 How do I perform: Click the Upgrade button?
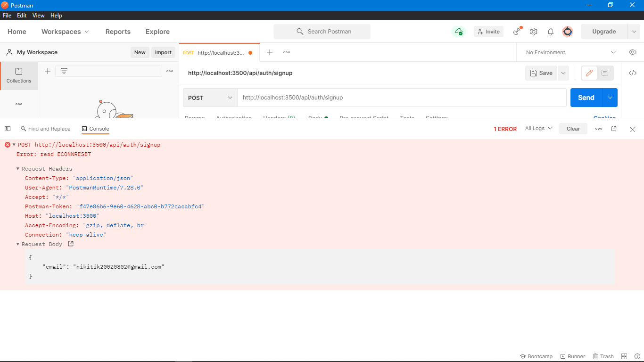pyautogui.click(x=604, y=32)
